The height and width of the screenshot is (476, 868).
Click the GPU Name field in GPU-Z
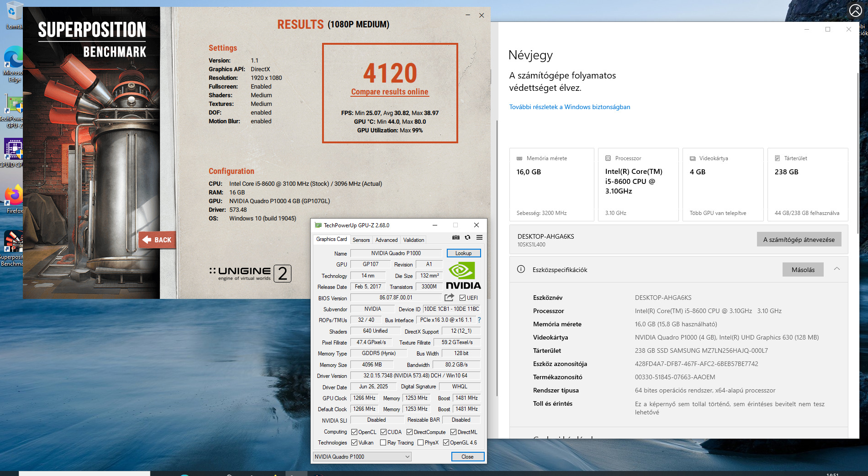click(396, 253)
